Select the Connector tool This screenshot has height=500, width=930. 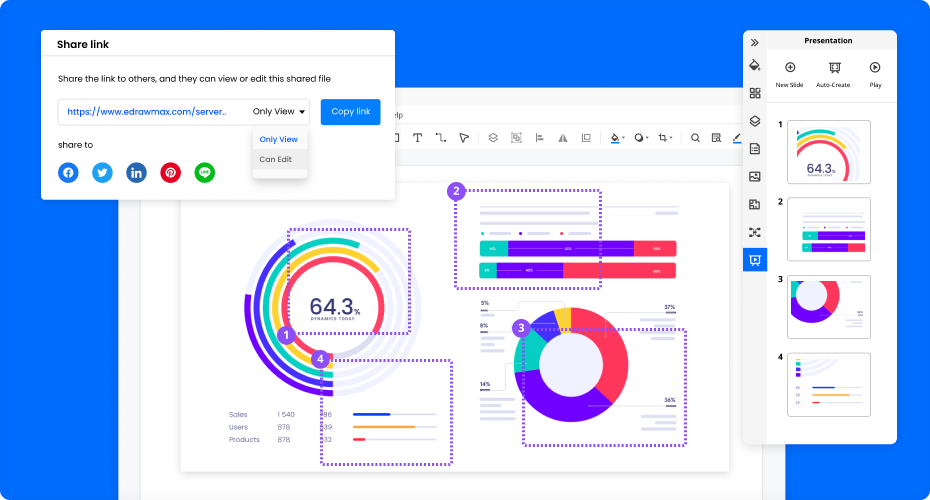[x=440, y=138]
